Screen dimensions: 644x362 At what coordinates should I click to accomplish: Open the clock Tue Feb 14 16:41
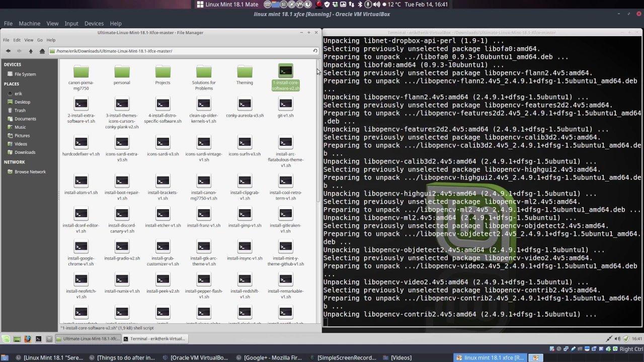426,5
